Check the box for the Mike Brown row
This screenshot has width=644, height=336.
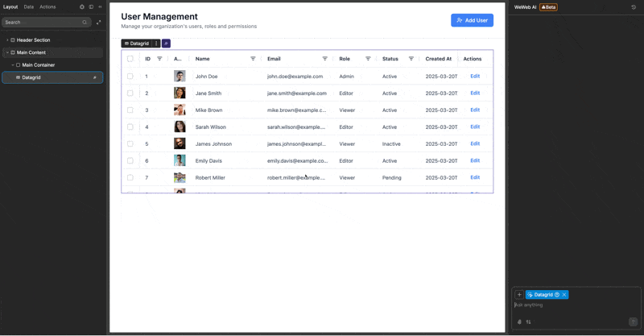tap(130, 110)
